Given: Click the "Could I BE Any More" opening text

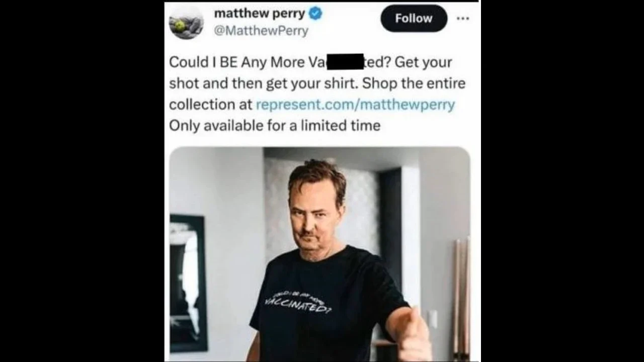Looking at the screenshot, I should tap(236, 62).
